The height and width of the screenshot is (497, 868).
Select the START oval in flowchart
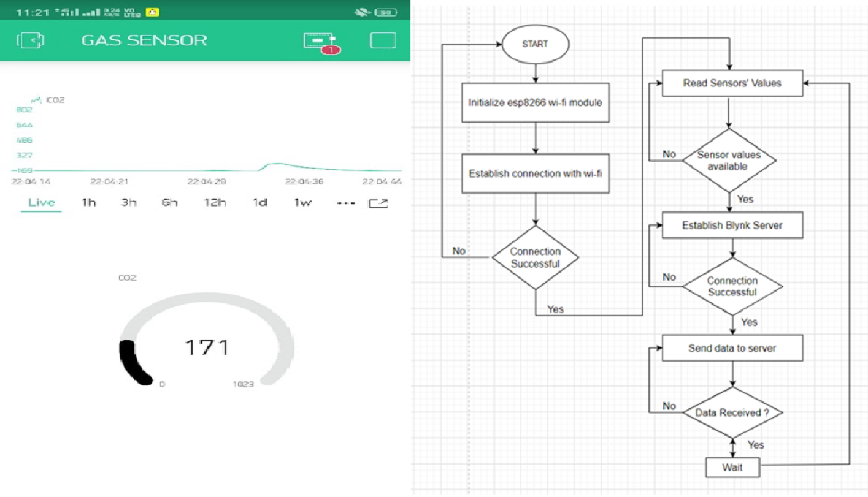[535, 44]
